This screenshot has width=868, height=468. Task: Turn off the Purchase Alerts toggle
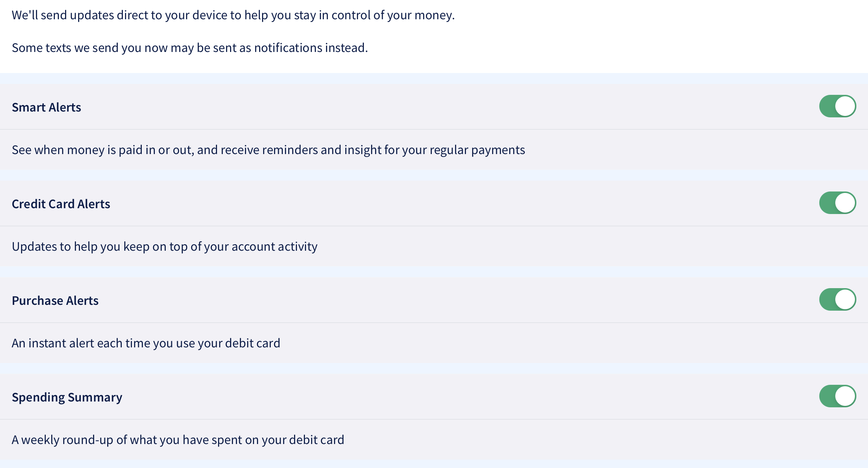pos(837,299)
